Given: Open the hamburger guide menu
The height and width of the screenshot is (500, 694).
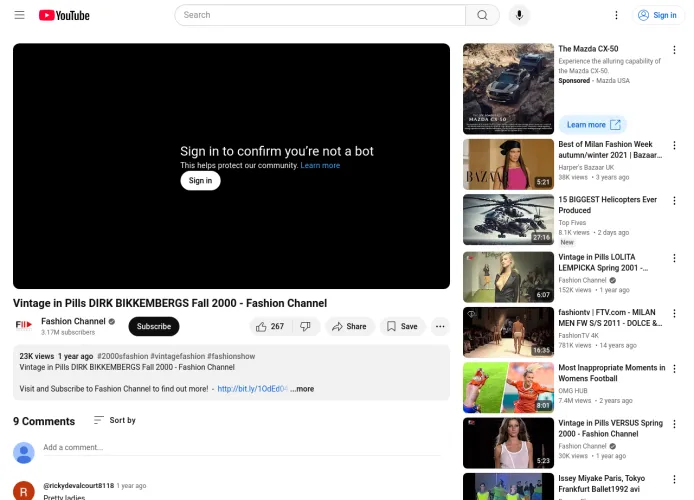Looking at the screenshot, I should point(19,15).
